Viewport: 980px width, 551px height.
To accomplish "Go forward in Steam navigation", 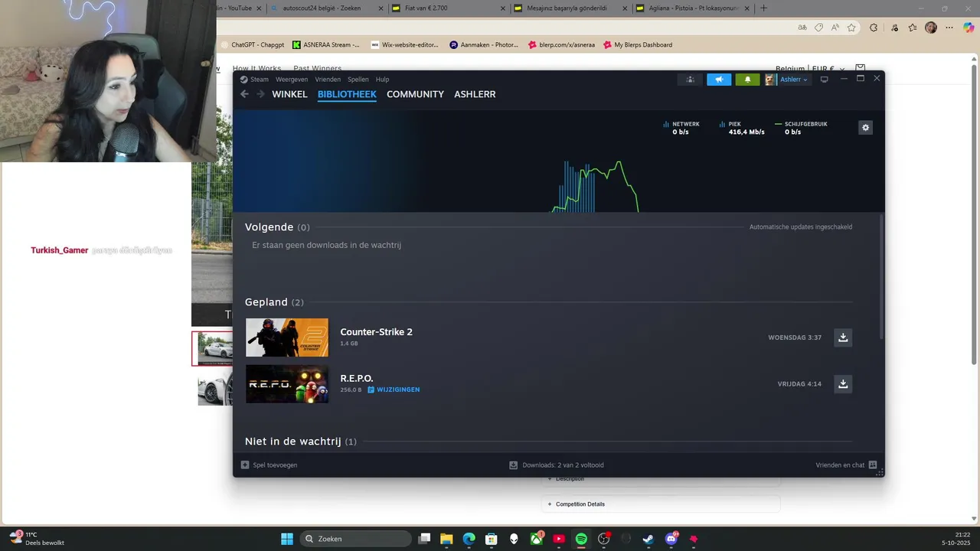I will pyautogui.click(x=260, y=94).
